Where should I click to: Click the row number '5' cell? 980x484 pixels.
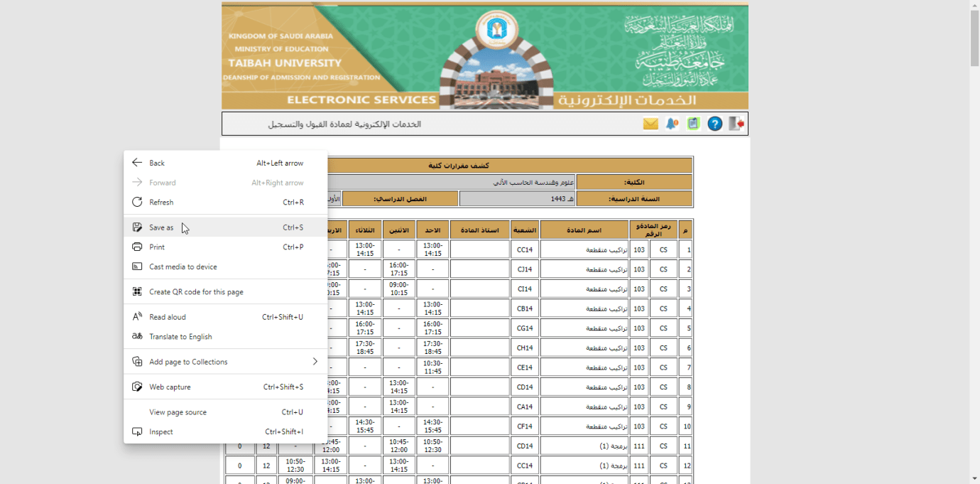[x=686, y=328]
